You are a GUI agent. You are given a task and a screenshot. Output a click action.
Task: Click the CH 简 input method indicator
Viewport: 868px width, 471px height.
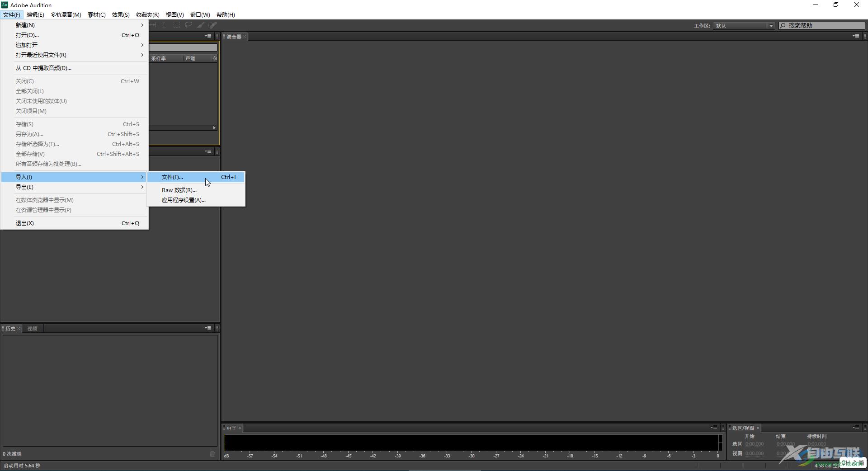(x=853, y=463)
